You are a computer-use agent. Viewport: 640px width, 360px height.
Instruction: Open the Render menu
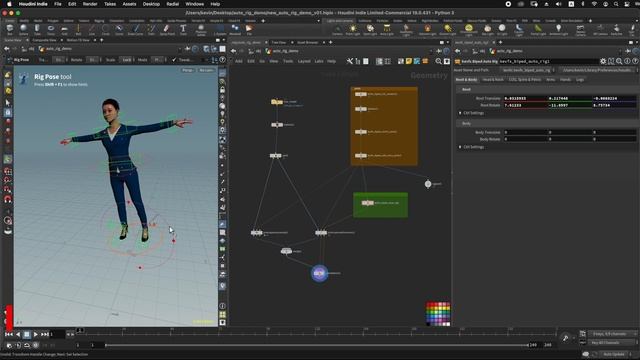click(x=90, y=4)
